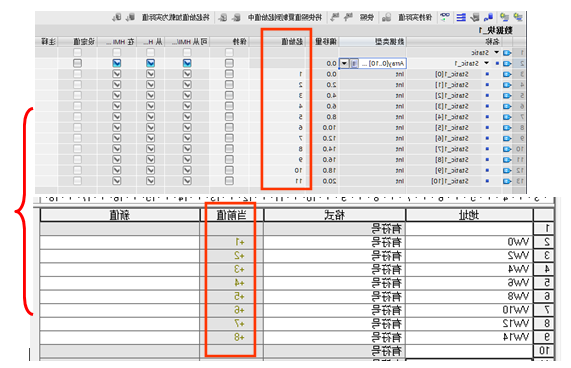Select the VW10 address cell
Screen dimensions: 571x368
(469, 310)
